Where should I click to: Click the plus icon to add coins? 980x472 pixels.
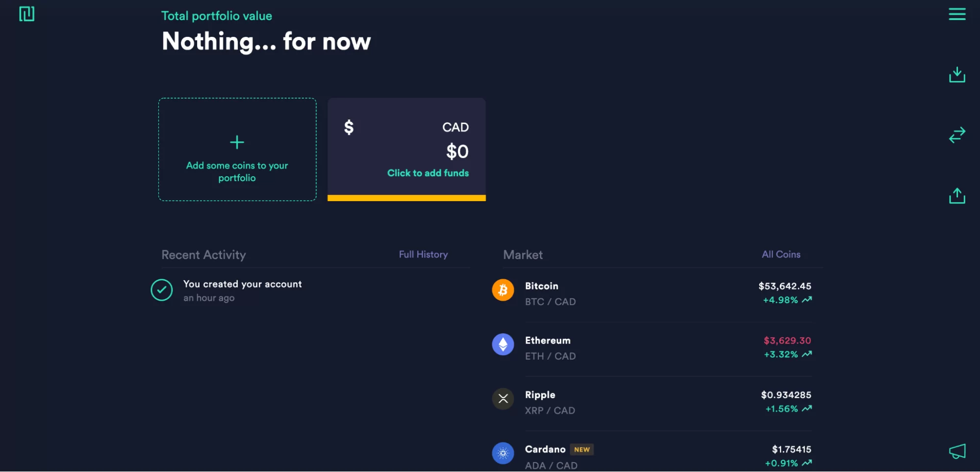point(237,142)
